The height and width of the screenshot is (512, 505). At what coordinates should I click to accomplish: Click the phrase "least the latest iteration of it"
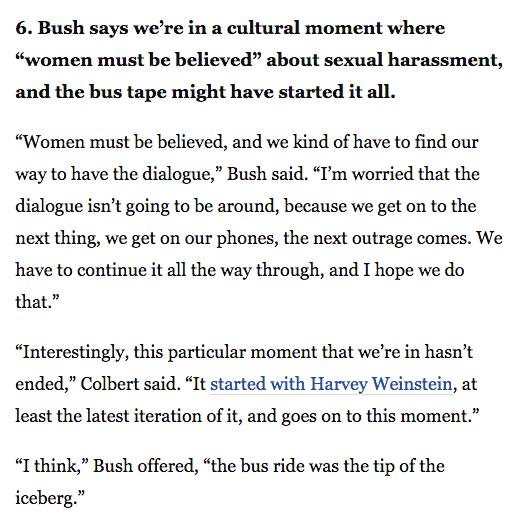[129, 416]
